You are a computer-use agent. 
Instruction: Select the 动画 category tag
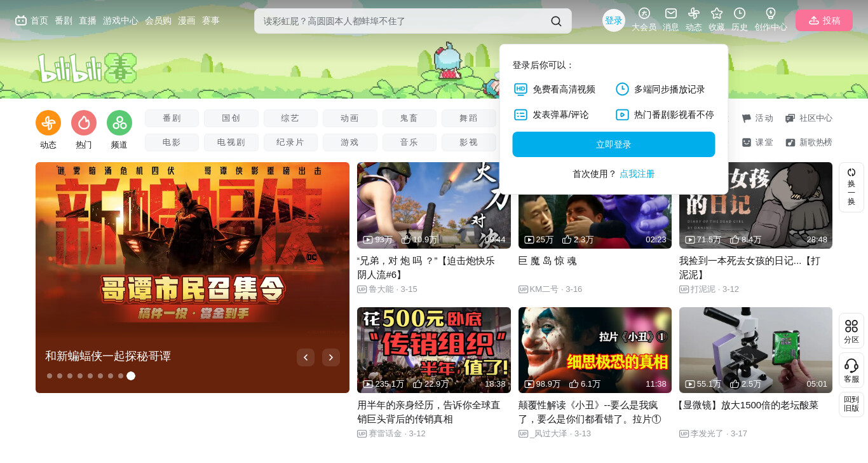(x=350, y=118)
